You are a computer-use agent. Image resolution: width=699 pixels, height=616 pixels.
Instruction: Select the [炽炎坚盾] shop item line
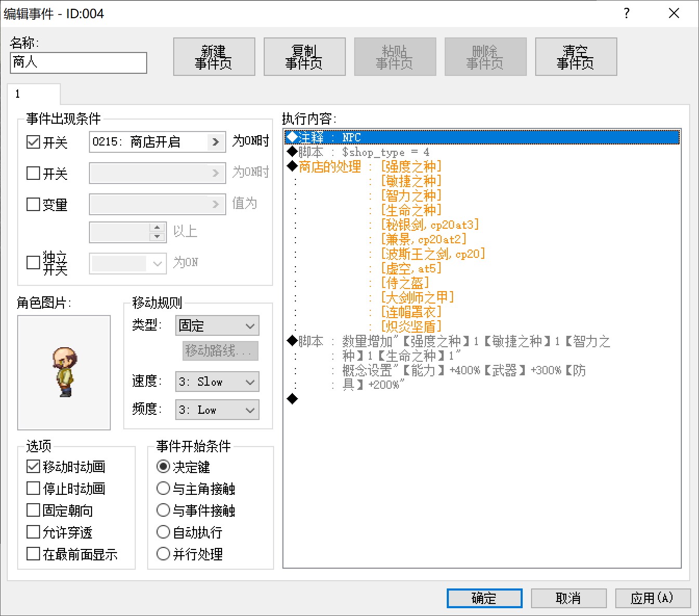482,326
